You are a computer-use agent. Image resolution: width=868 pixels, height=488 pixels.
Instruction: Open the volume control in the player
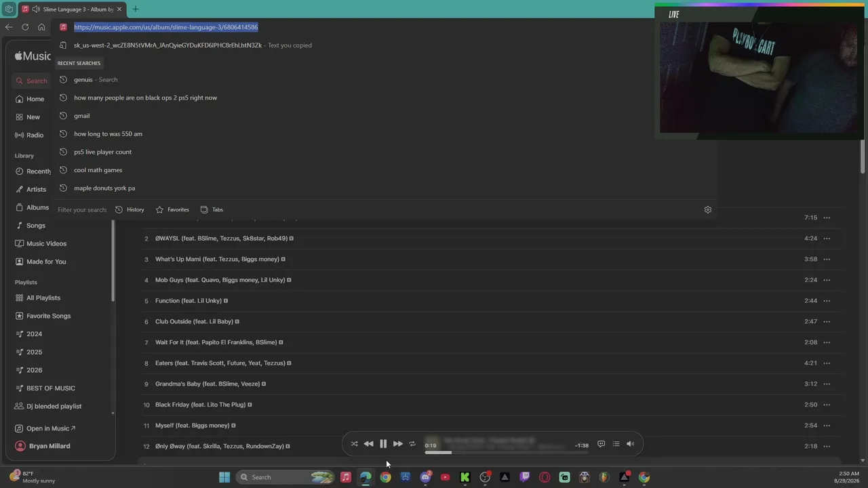click(630, 444)
